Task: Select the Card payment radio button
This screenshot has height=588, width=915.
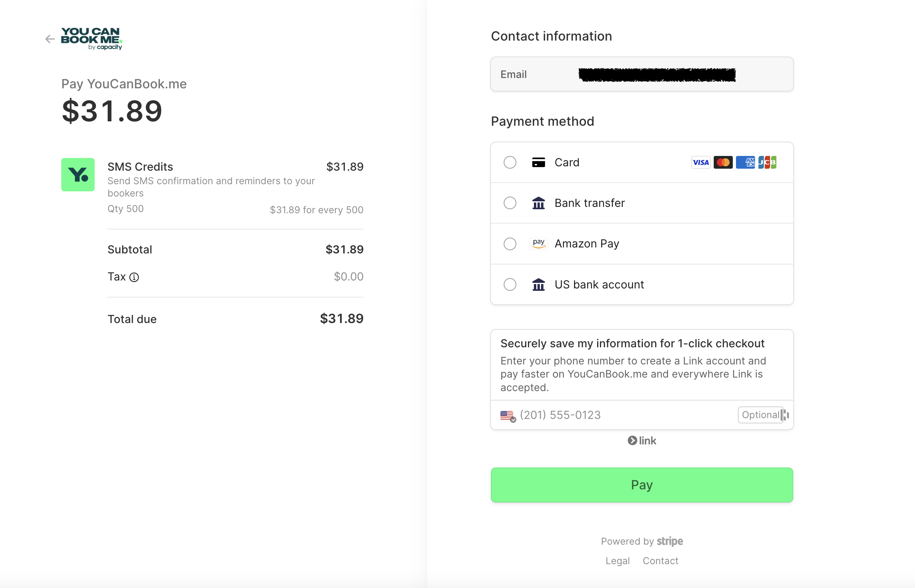Action: coord(510,162)
